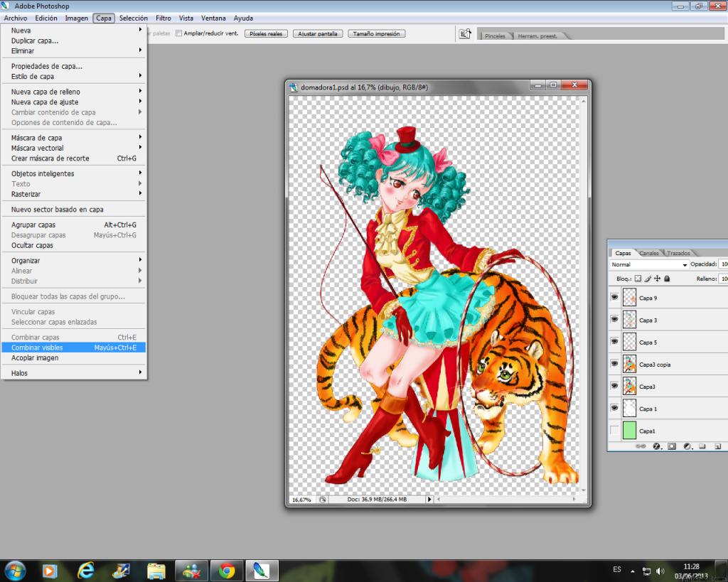The height and width of the screenshot is (582, 728).
Task: Hide layer Capa 5 via eye icon
Action: tap(614, 342)
